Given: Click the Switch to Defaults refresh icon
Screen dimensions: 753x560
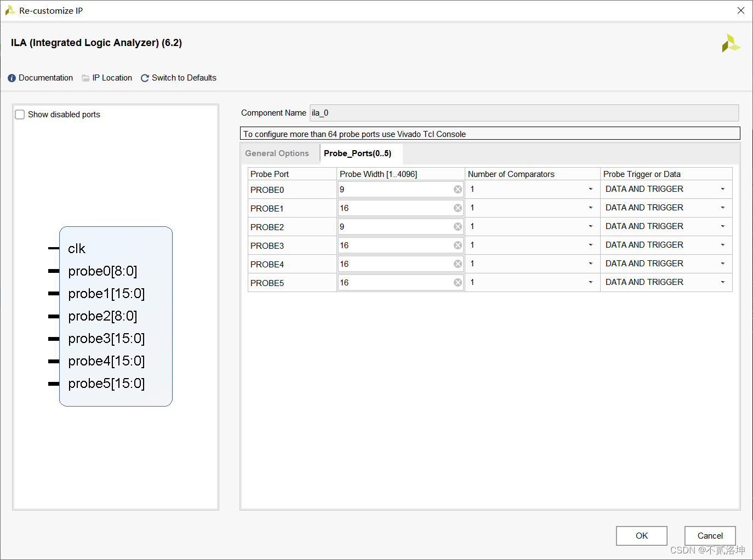Looking at the screenshot, I should [x=145, y=78].
